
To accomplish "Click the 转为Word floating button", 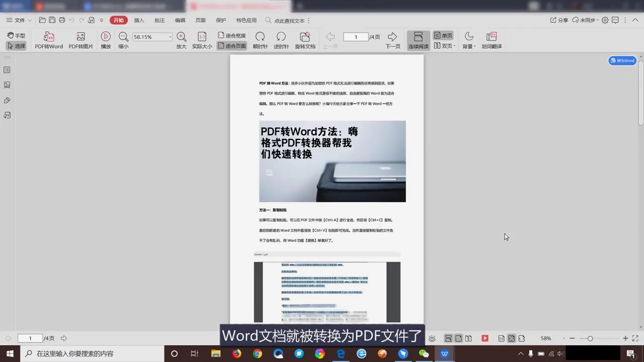I will pyautogui.click(x=622, y=60).
